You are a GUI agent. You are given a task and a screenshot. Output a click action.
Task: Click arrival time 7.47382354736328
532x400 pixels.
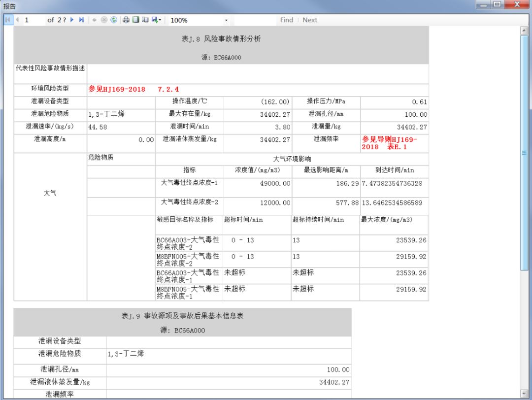click(392, 184)
